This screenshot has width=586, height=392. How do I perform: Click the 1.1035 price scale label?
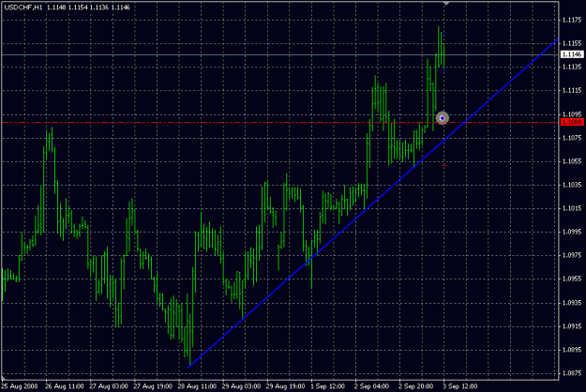tap(572, 185)
